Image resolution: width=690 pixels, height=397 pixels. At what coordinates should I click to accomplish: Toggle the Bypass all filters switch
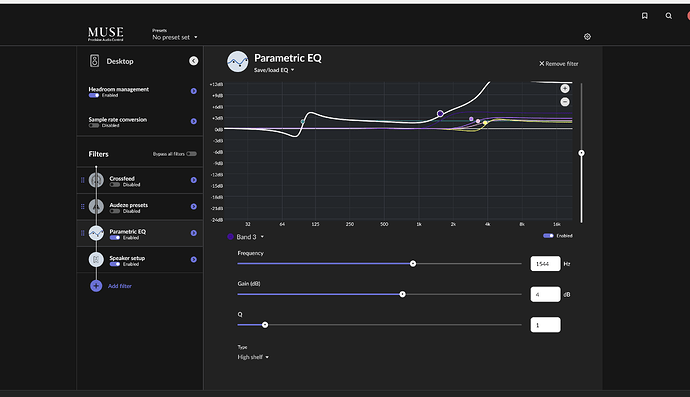(191, 154)
